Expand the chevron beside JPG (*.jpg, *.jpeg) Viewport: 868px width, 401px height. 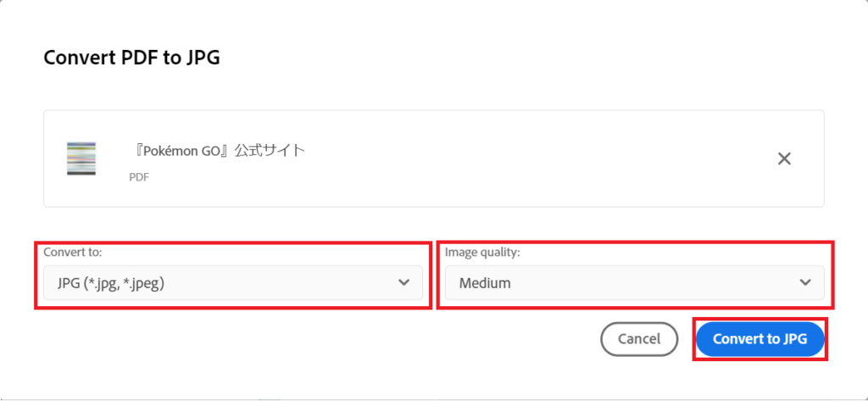click(404, 283)
